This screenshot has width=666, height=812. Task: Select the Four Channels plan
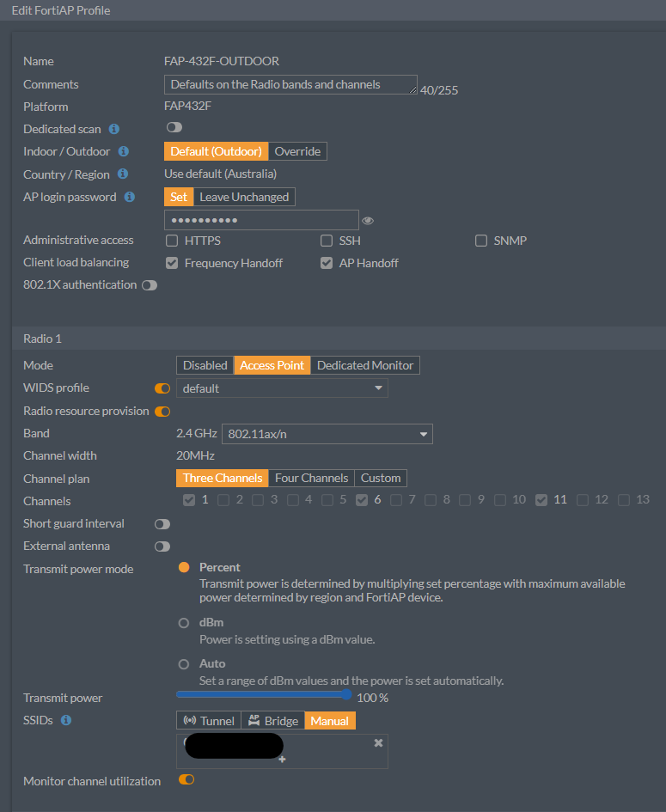pyautogui.click(x=311, y=478)
